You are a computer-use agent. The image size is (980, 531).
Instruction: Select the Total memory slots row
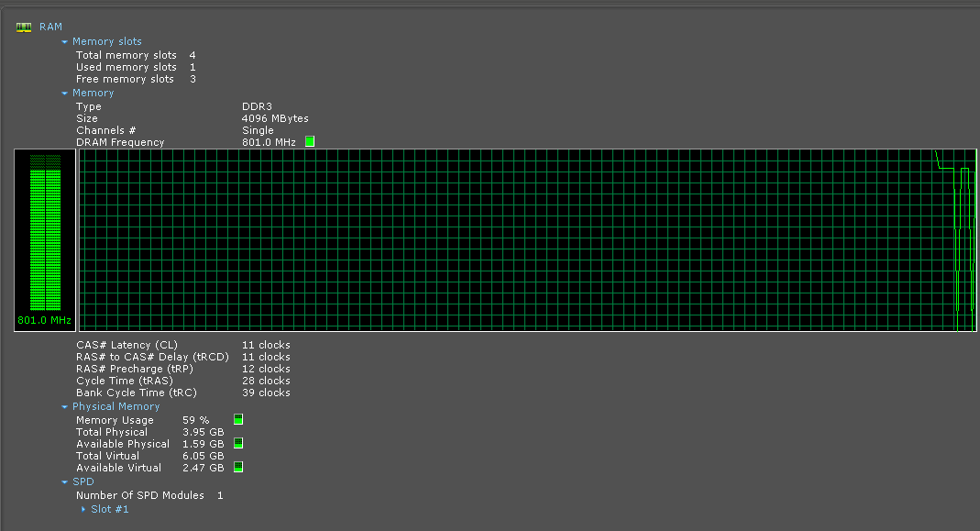(x=127, y=55)
